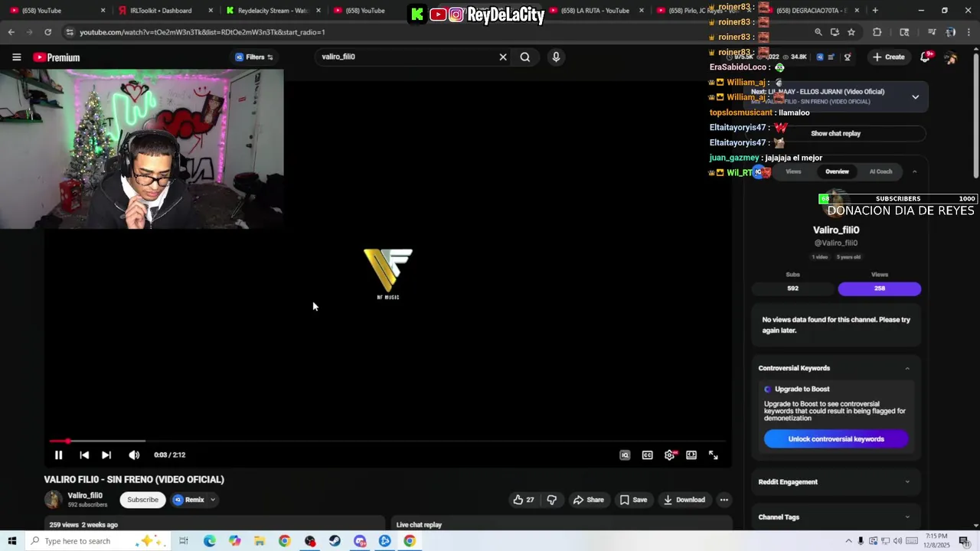
Task: Switch to vidIQ Overview tab
Action: (x=837, y=171)
